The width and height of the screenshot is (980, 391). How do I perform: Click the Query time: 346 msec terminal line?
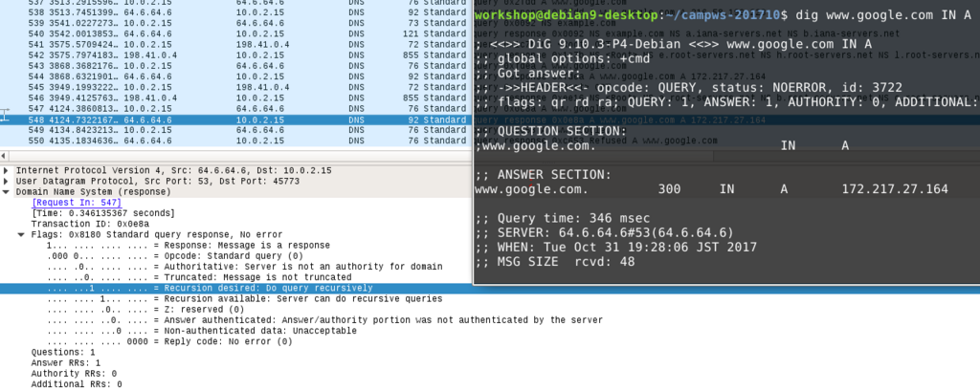click(563, 219)
